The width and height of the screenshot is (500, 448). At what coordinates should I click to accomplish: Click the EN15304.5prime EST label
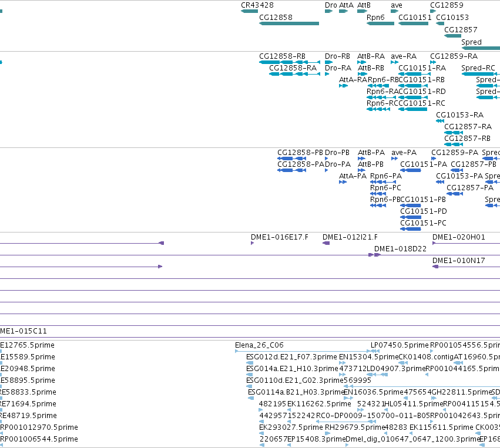click(368, 357)
